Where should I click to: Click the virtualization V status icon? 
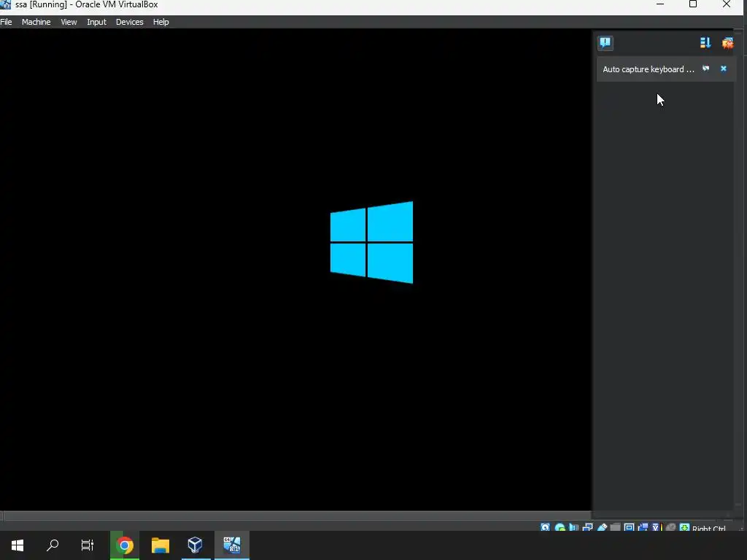click(x=657, y=527)
